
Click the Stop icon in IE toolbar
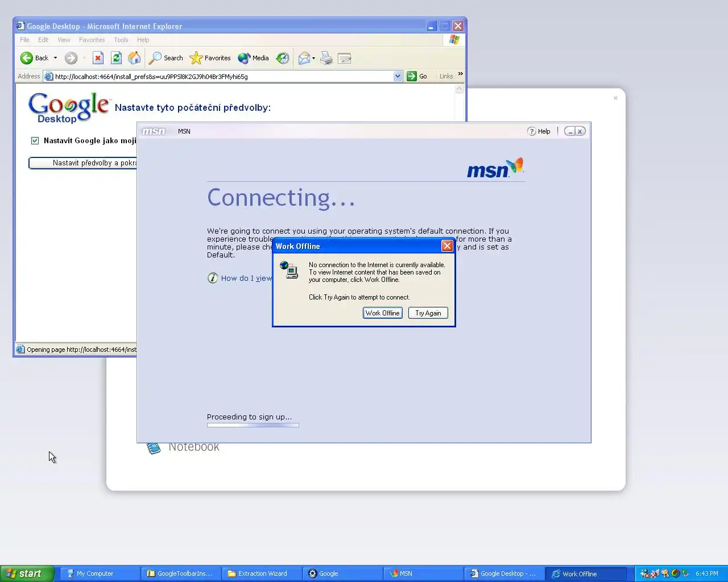click(98, 58)
